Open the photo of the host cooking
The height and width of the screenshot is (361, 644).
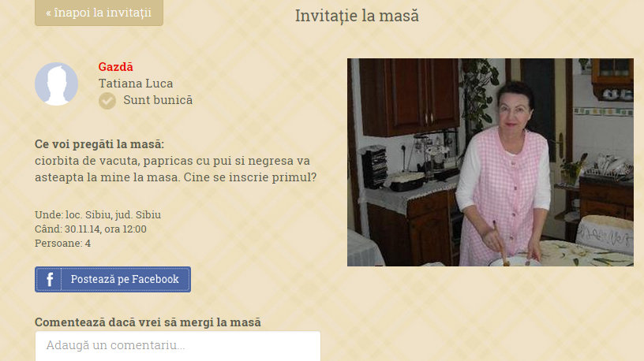point(490,162)
